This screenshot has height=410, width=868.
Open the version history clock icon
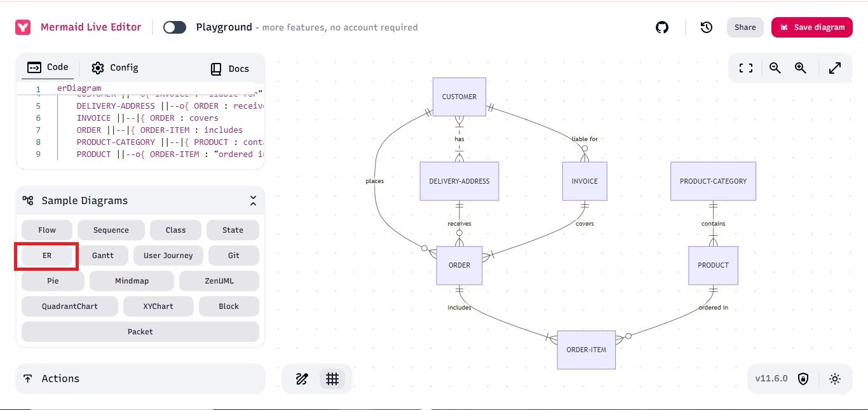tap(706, 27)
